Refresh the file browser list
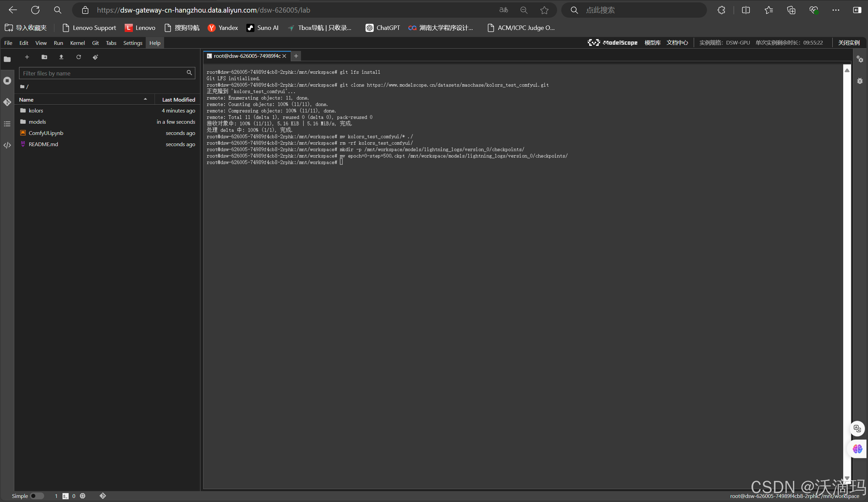The height and width of the screenshot is (502, 868). tap(78, 57)
